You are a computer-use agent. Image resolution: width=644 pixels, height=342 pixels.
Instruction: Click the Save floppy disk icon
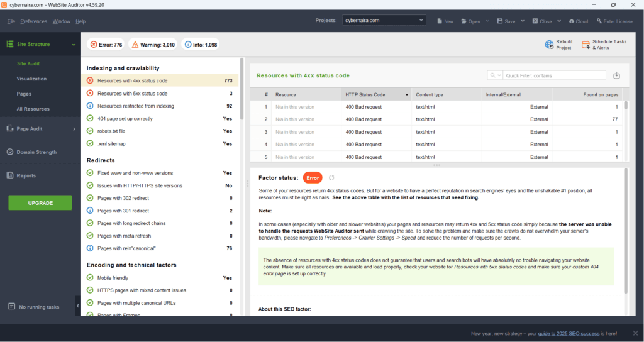pos(500,21)
